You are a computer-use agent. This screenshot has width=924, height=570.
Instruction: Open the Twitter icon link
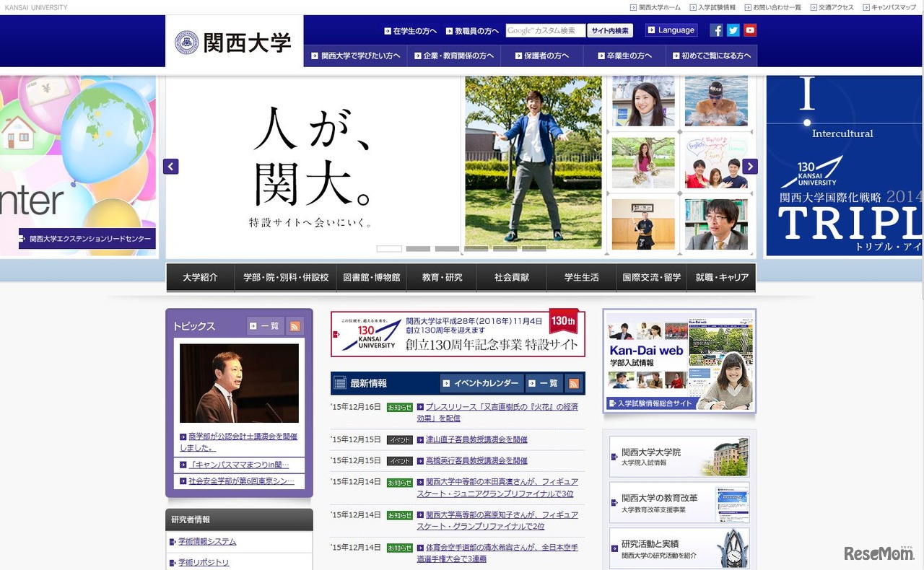pos(733,30)
